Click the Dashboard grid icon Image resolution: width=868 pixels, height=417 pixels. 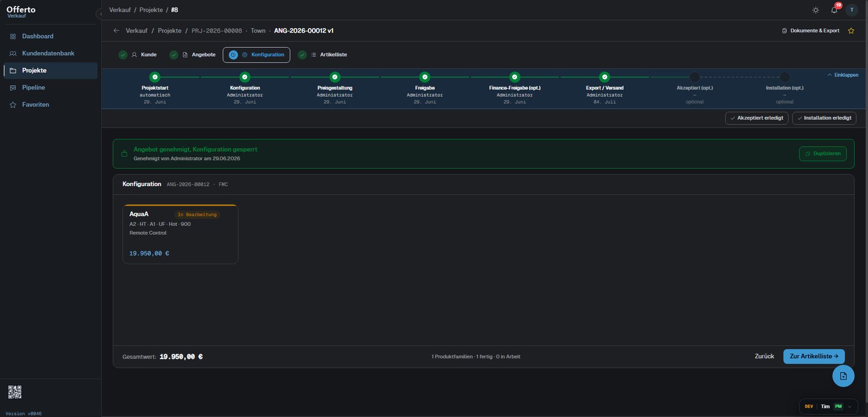[x=13, y=36]
